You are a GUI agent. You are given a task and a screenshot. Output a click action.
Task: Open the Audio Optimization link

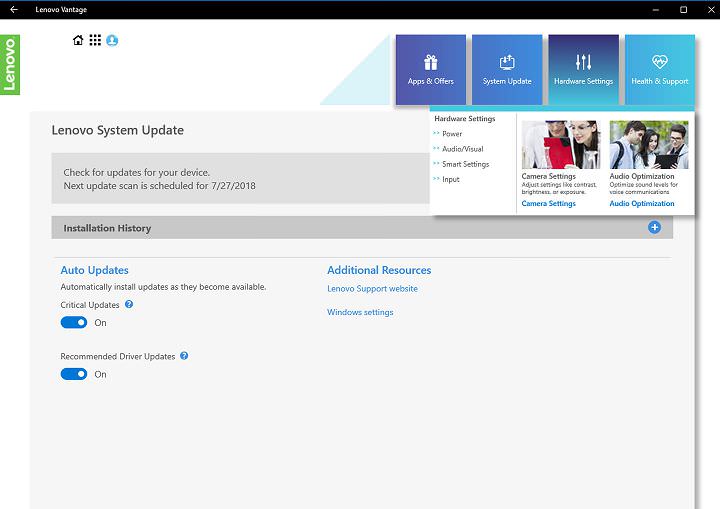pos(642,204)
